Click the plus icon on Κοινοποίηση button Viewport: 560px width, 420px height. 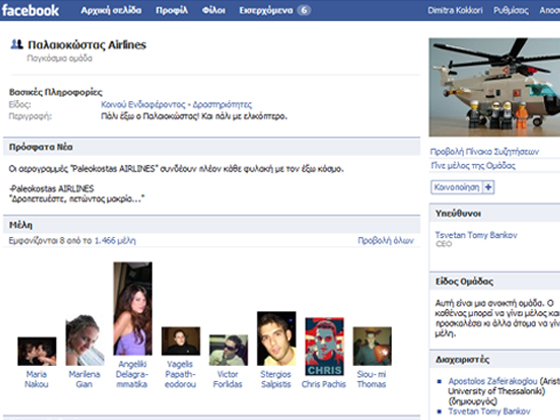click(489, 187)
